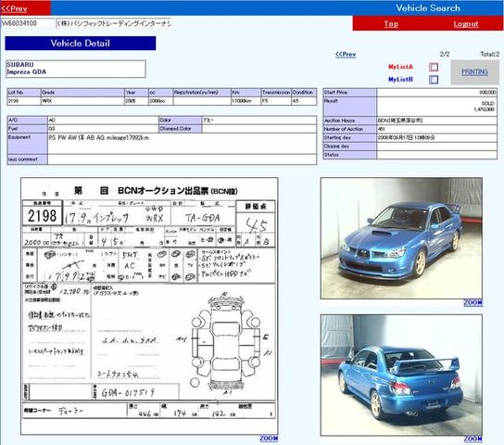The height and width of the screenshot is (445, 504).
Task: Tick the MyListB checkbox
Action: point(434,80)
